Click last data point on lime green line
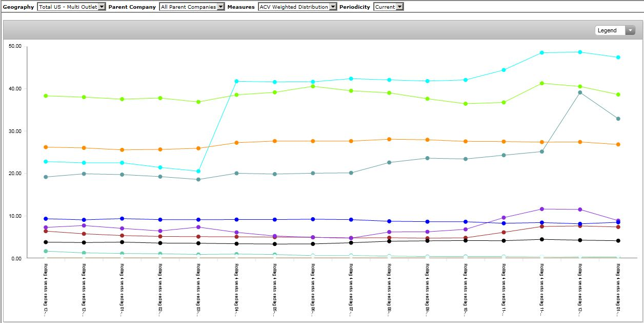 tap(618, 94)
